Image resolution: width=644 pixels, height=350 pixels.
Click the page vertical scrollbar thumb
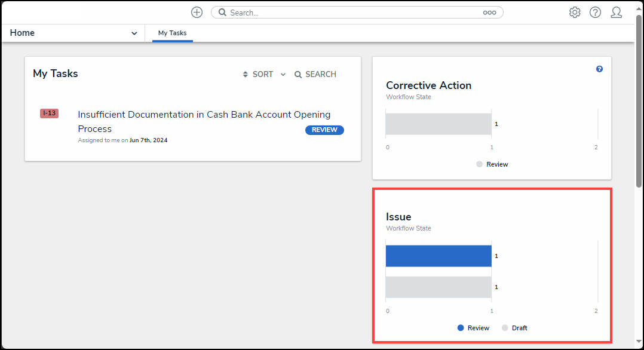639,101
